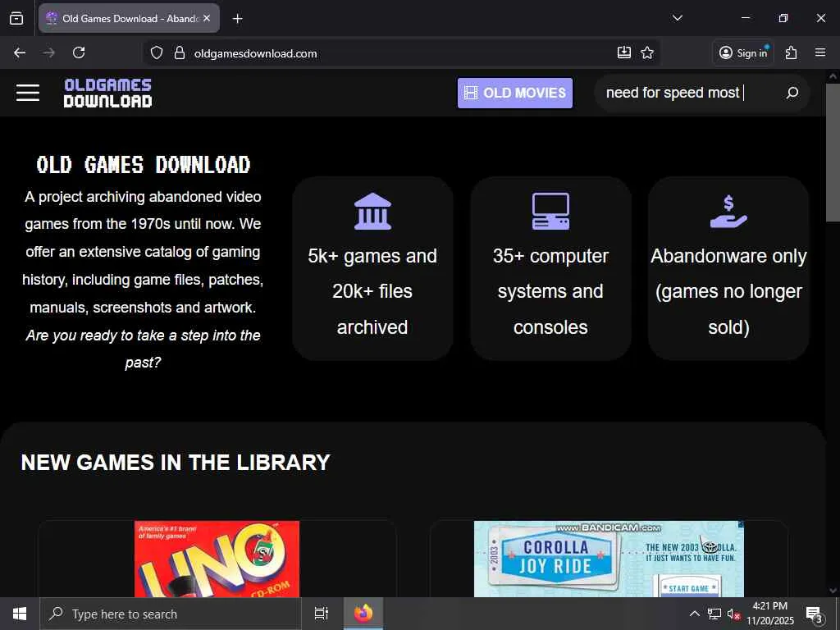Open Task View on taskbar
840x630 pixels.
(322, 614)
